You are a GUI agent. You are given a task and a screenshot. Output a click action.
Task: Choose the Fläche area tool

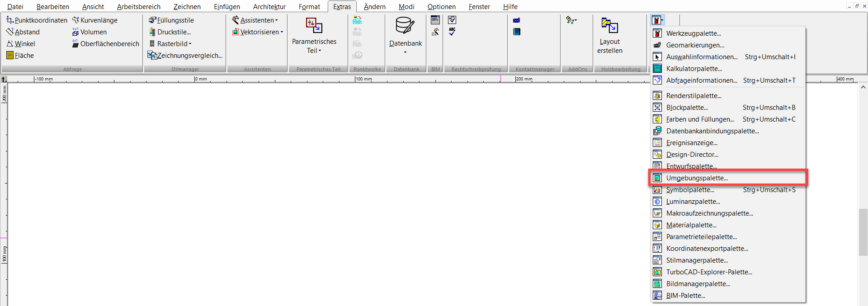pyautogui.click(x=20, y=56)
